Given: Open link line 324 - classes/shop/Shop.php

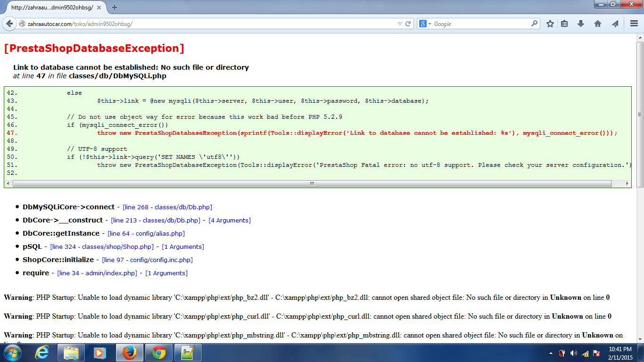Looking at the screenshot, I should pyautogui.click(x=102, y=247).
